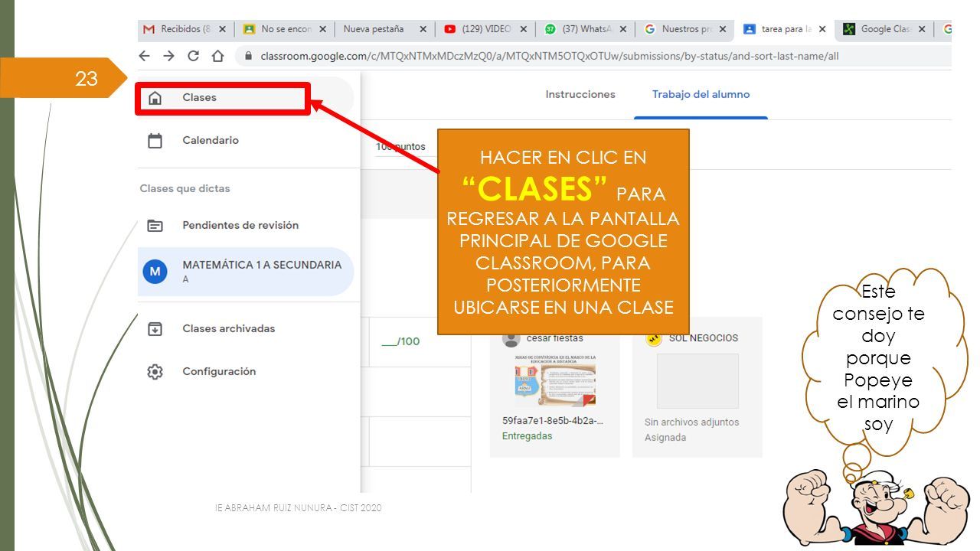Click the 59faa7e1-8e5b-4b2a file name
Image resolution: width=980 pixels, height=551 pixels.
click(x=552, y=421)
